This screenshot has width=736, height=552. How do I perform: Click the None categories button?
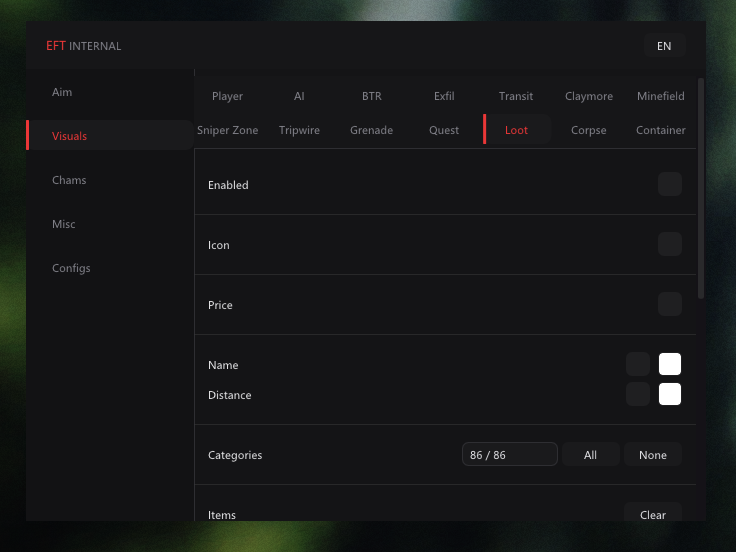653,454
